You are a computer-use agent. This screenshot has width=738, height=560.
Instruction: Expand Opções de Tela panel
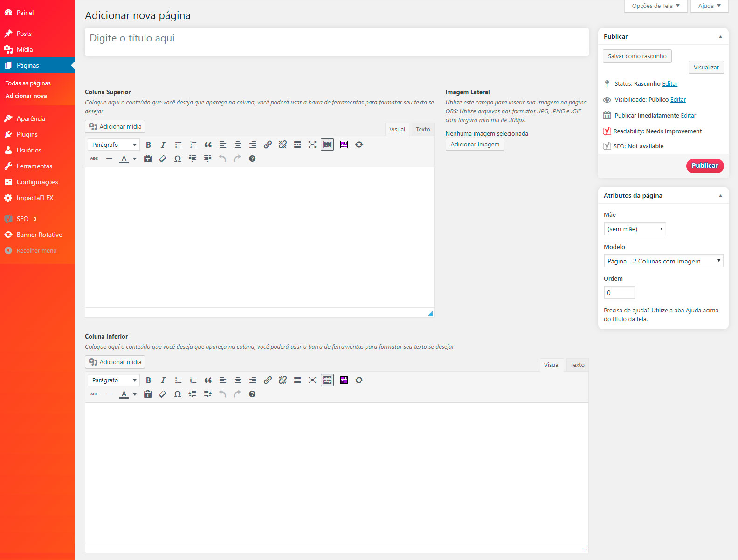656,6
